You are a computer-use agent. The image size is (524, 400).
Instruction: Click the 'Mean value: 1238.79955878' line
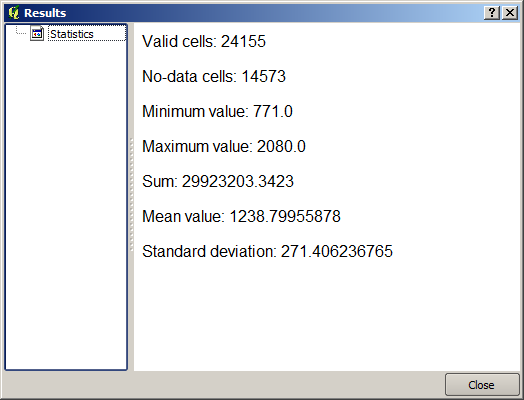(241, 217)
